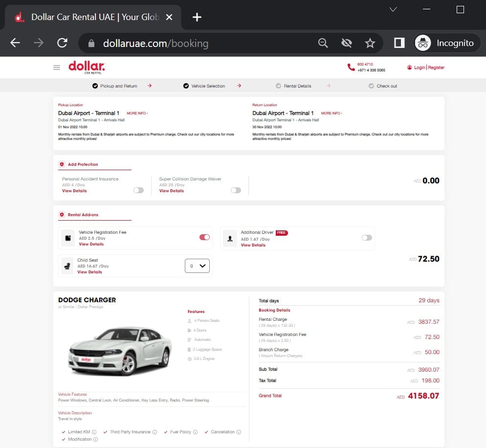Viewport: 486px width, 448px height.
Task: Click the Dollar Car Rental logo
Action: (x=87, y=67)
